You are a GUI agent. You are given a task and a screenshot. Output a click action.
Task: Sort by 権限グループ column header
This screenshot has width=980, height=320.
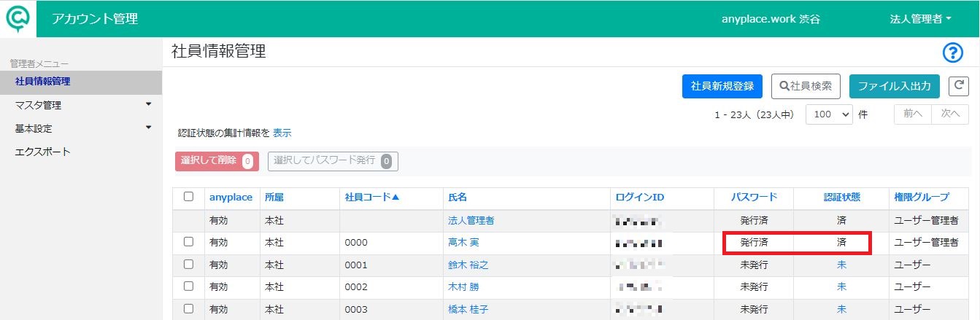(x=922, y=197)
